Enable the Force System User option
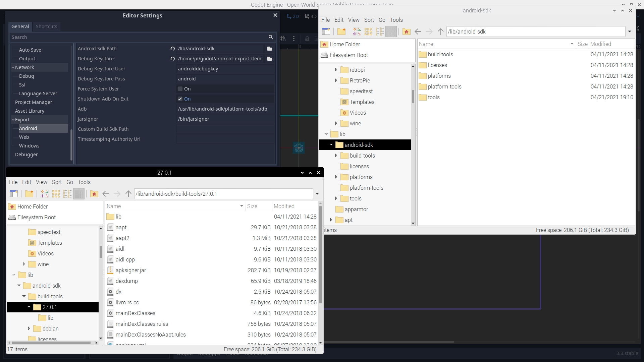 tap(180, 89)
